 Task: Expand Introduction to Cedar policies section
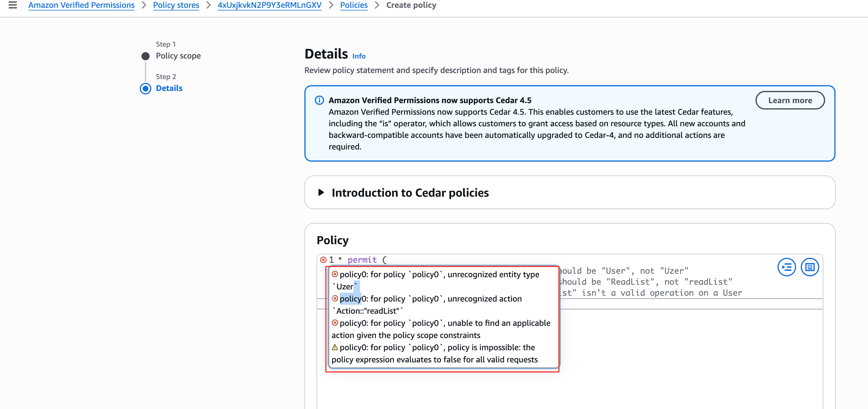click(321, 193)
